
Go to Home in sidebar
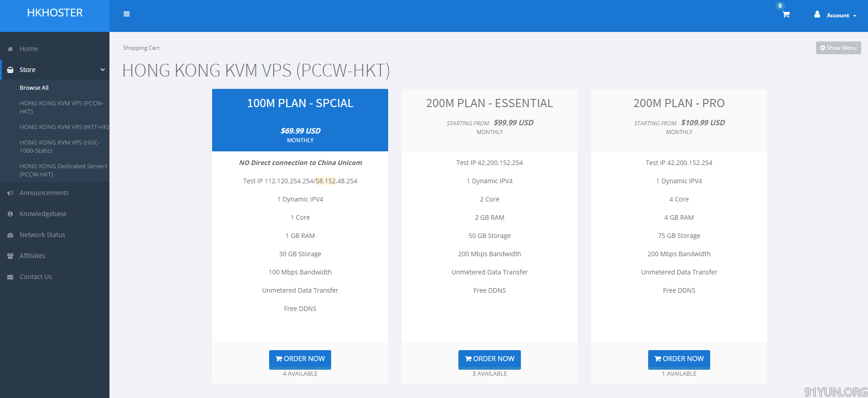tap(29, 49)
